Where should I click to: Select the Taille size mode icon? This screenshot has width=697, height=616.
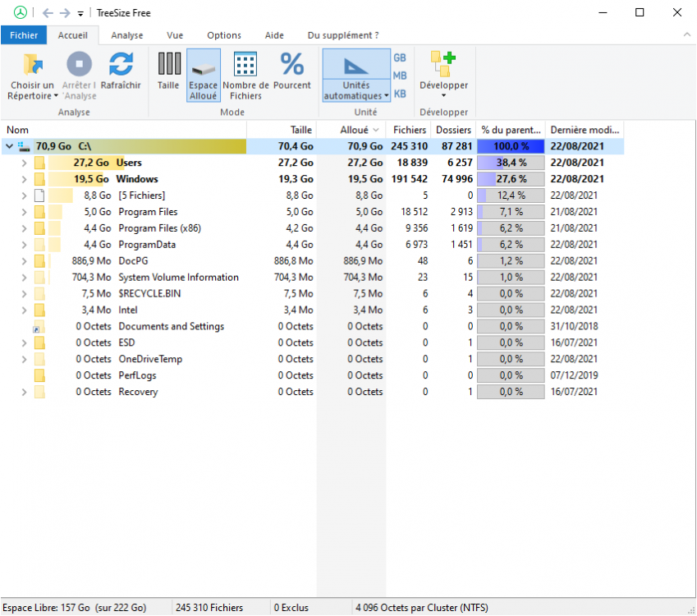point(168,64)
